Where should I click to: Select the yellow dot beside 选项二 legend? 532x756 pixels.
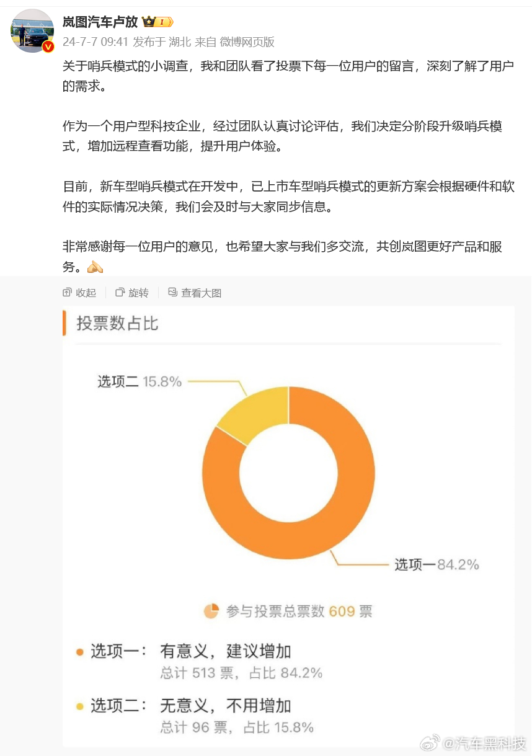[79, 706]
